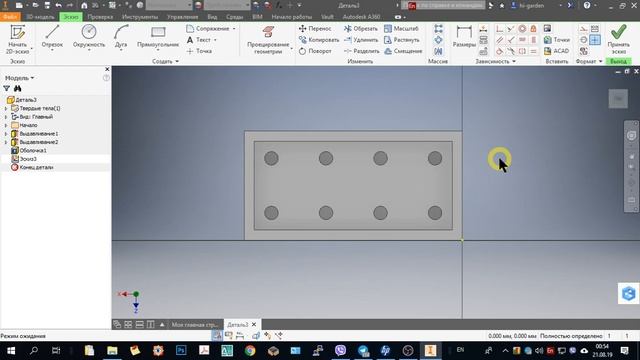Expand the Вид: Главный node
The image size is (640, 360).
[x=6, y=117]
